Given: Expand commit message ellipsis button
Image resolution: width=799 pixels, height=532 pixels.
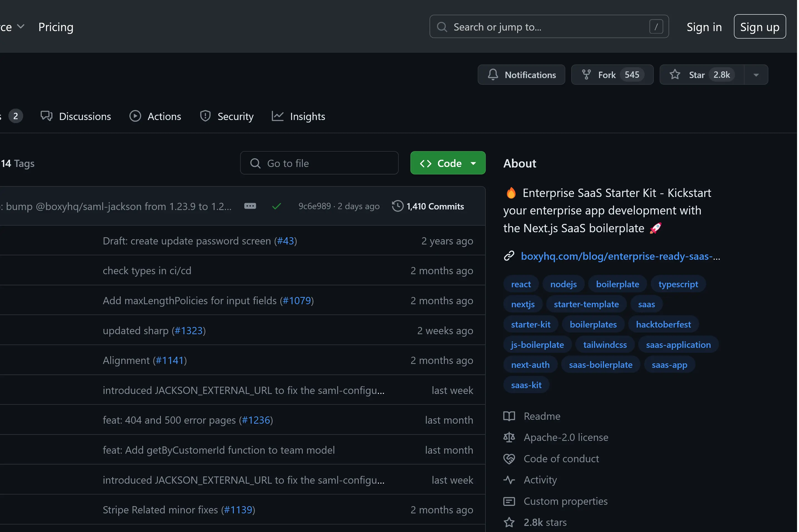Looking at the screenshot, I should point(250,206).
